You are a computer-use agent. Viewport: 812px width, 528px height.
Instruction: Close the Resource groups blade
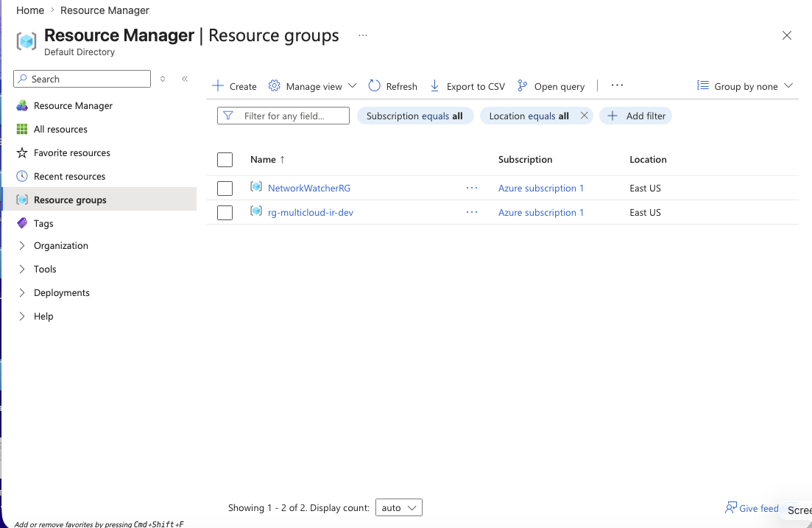tap(787, 35)
